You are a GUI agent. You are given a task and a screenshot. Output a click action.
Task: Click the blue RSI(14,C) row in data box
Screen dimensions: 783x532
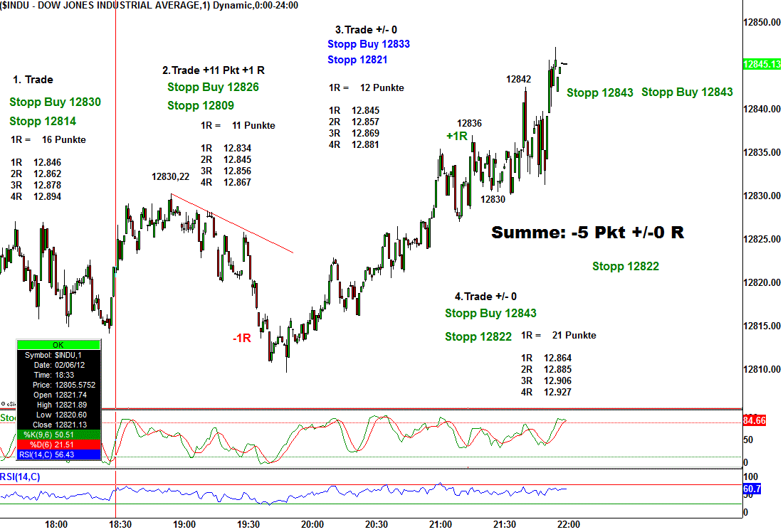coord(58,454)
